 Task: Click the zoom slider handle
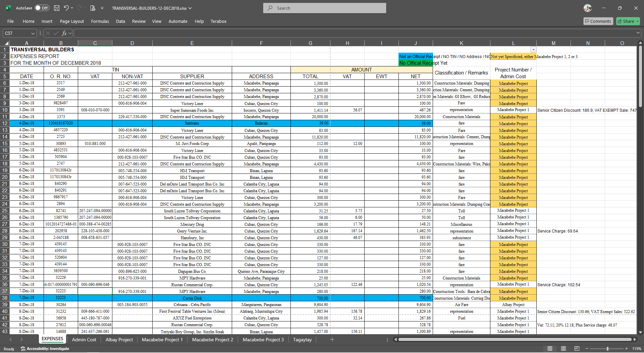point(607,349)
